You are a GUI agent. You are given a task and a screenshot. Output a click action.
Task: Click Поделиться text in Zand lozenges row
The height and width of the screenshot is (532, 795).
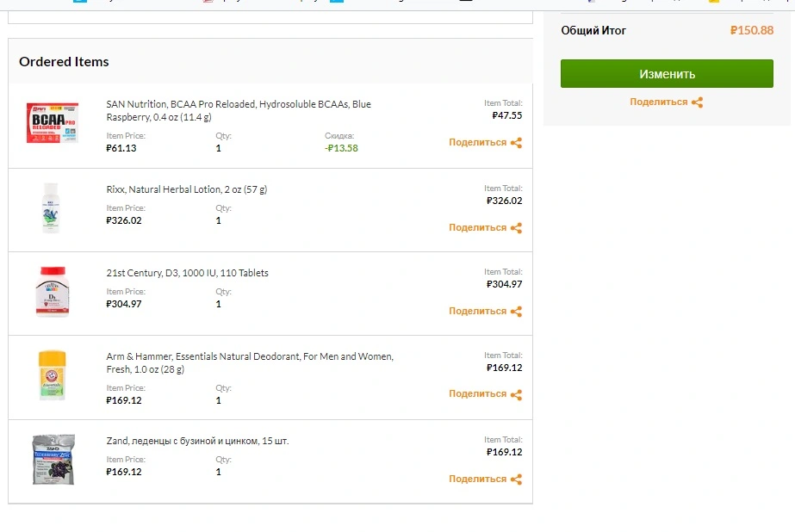tap(478, 479)
